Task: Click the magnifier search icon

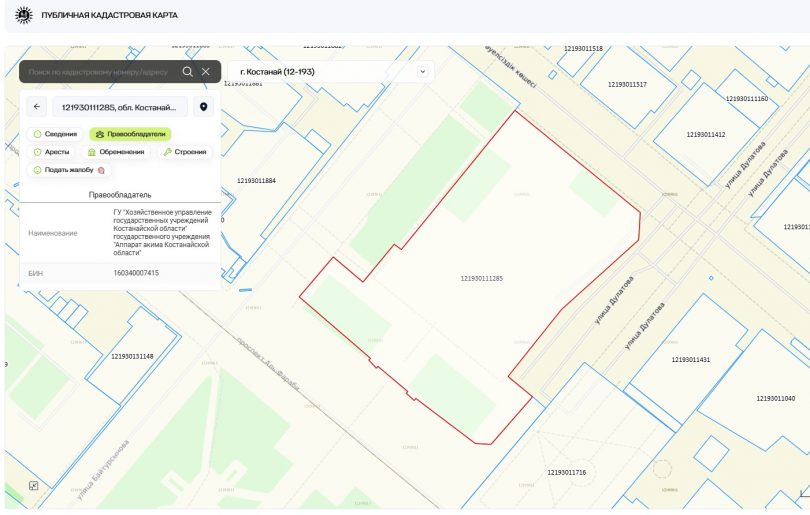Action: [187, 72]
